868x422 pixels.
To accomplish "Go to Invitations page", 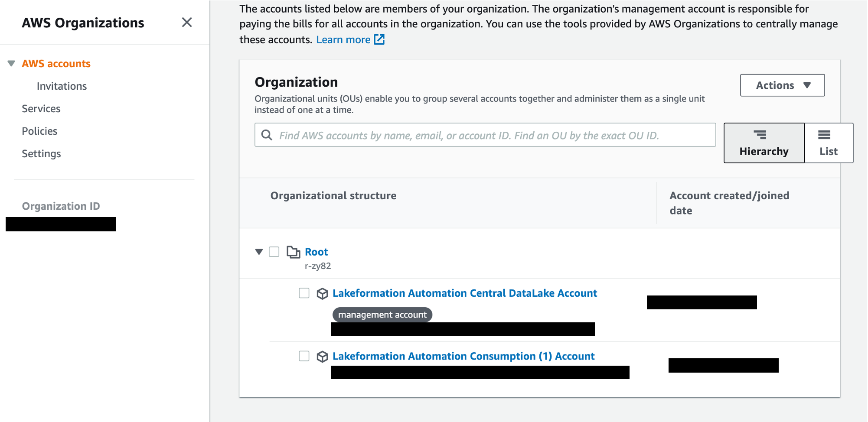I will point(62,86).
